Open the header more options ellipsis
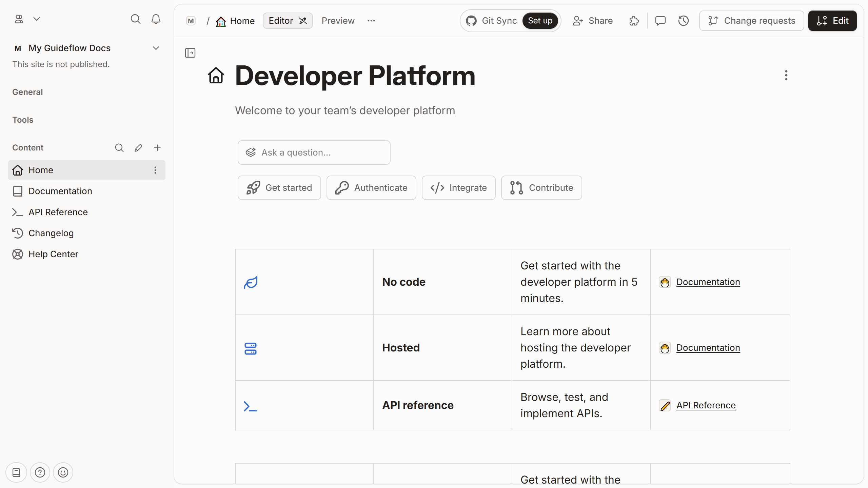The image size is (868, 488). [x=371, y=21]
